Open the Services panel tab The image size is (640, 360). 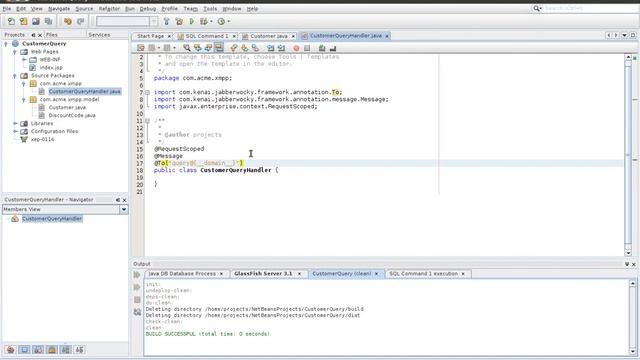99,35
